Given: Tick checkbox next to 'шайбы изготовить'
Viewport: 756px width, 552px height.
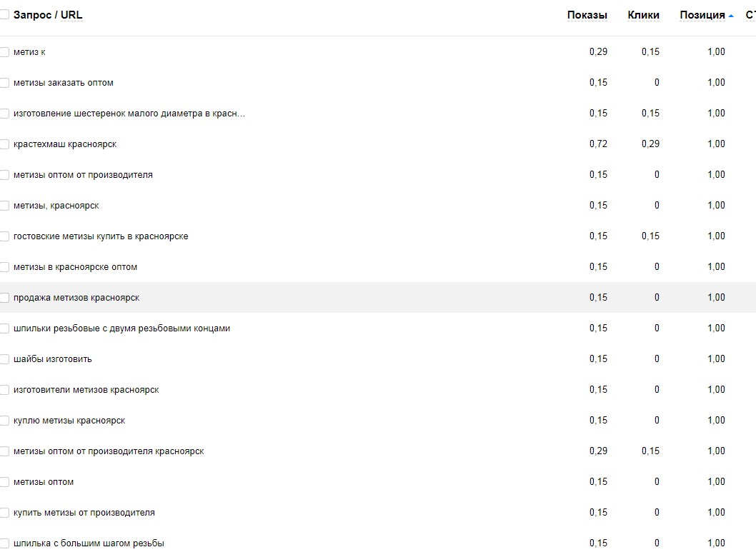Looking at the screenshot, I should click(4, 359).
